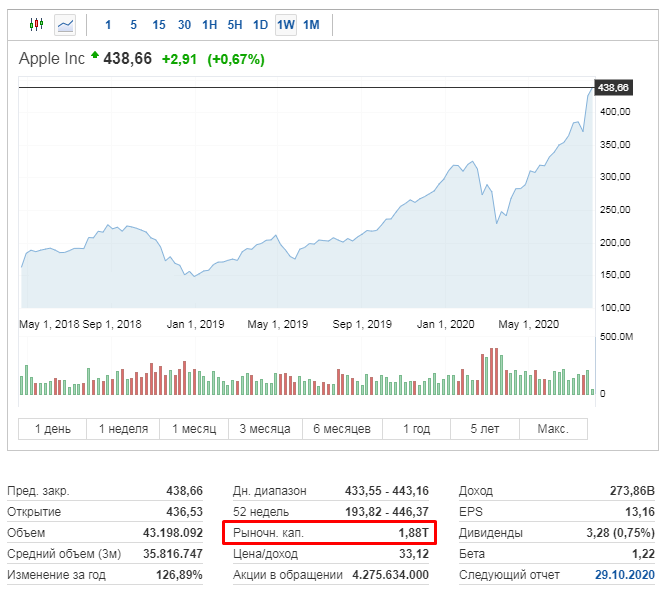Click the Jan 1, 2019 axis date
Viewport: 666px width, 590px height.
[x=195, y=324]
